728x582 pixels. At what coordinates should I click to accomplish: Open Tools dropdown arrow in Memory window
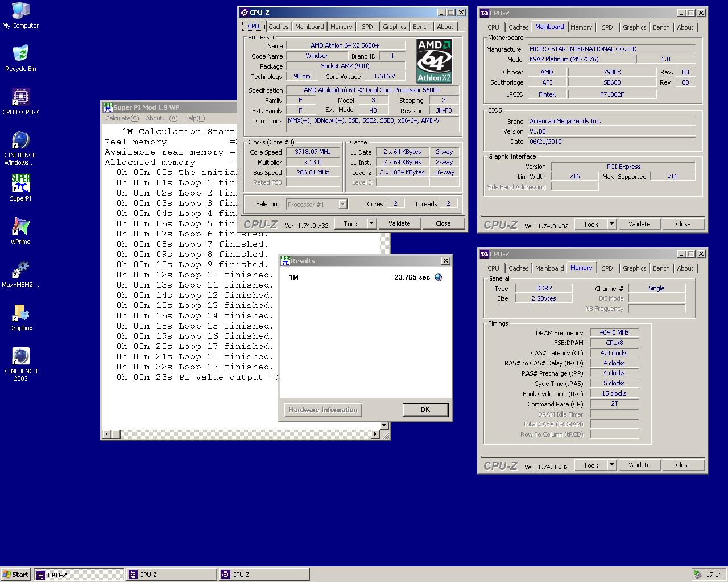tap(611, 465)
